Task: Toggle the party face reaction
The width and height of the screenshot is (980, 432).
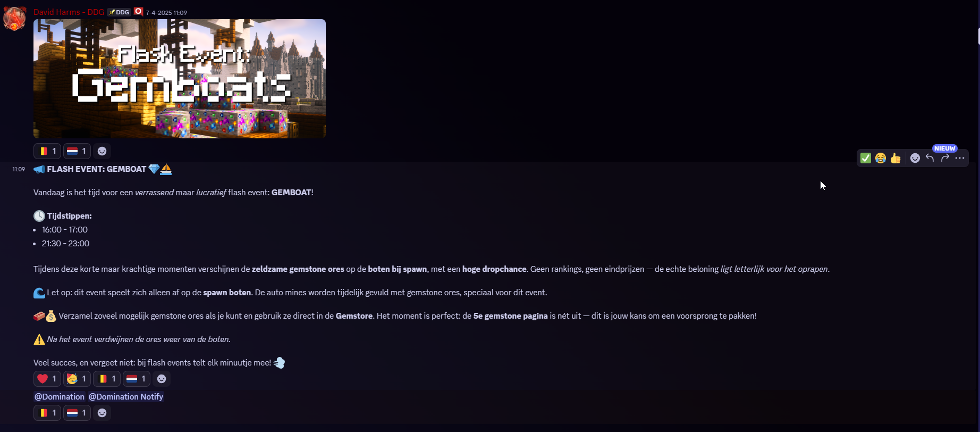Action: pyautogui.click(x=77, y=379)
